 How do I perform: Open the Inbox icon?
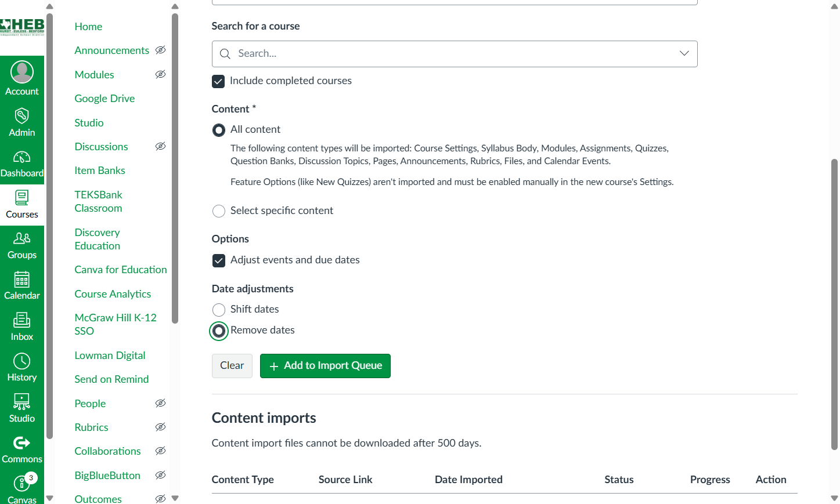22,320
